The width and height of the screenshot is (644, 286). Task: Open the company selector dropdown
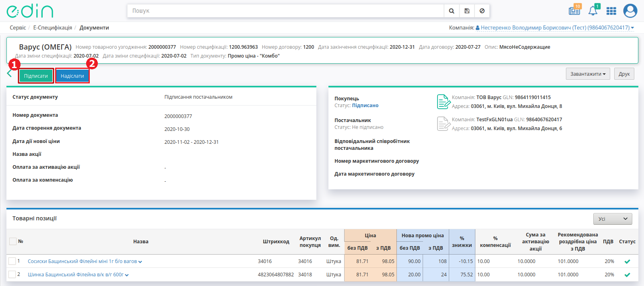pos(555,28)
